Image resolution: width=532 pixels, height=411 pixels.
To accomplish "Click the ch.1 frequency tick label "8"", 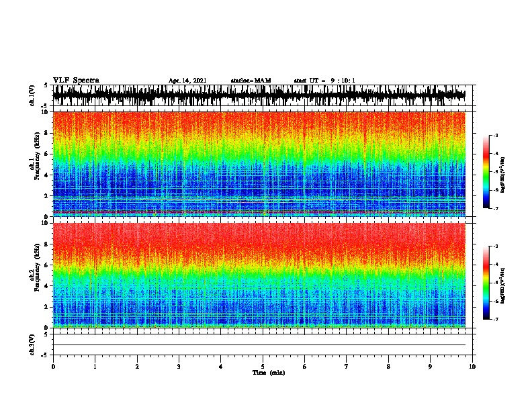I will (x=47, y=133).
